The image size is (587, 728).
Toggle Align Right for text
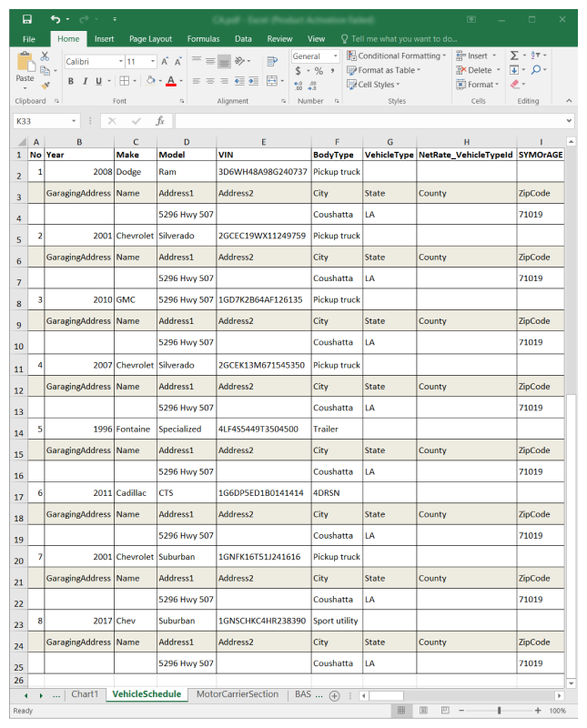(x=224, y=81)
